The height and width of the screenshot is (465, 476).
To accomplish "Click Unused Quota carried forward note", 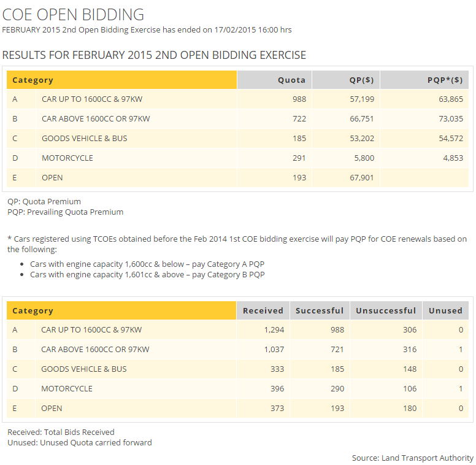I will click(80, 442).
